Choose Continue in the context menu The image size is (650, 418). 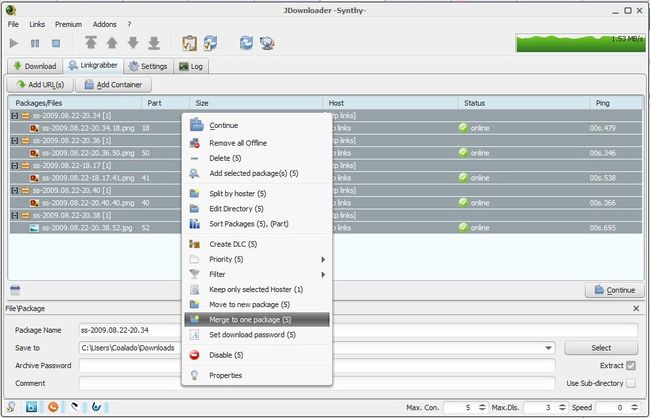(x=257, y=125)
